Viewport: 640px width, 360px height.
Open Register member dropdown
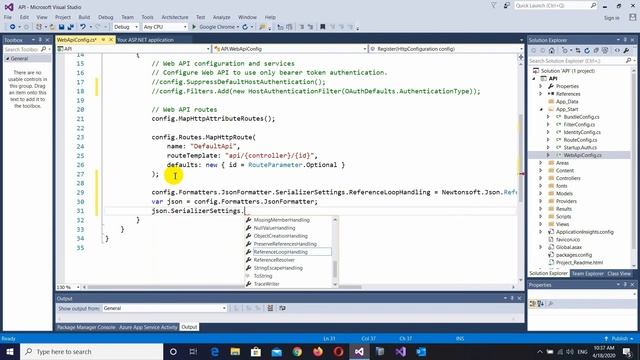pyautogui.click(x=446, y=49)
